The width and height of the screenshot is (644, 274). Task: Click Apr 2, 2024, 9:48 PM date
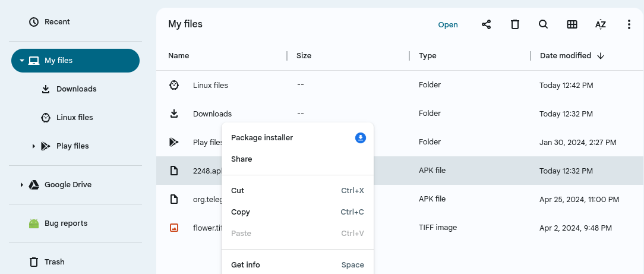pyautogui.click(x=576, y=228)
